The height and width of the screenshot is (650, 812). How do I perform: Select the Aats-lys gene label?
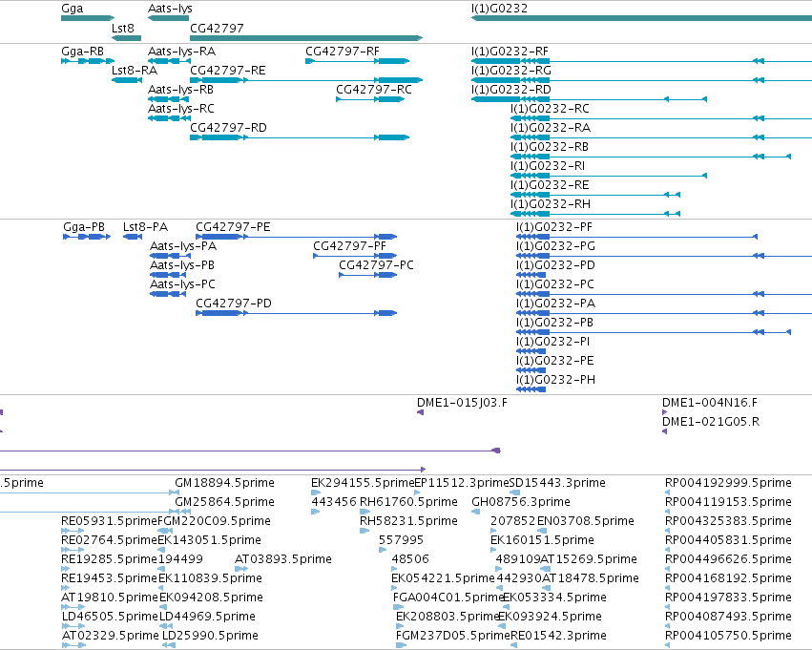pyautogui.click(x=170, y=9)
